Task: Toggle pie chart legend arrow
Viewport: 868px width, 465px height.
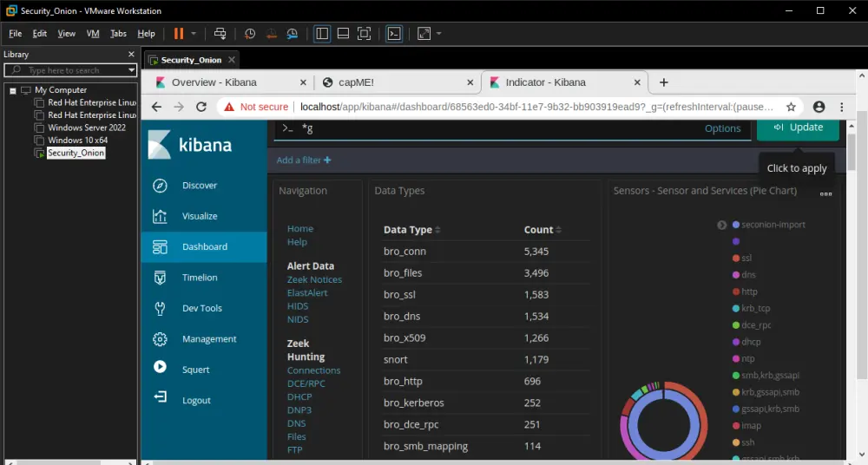Action: 722,226
